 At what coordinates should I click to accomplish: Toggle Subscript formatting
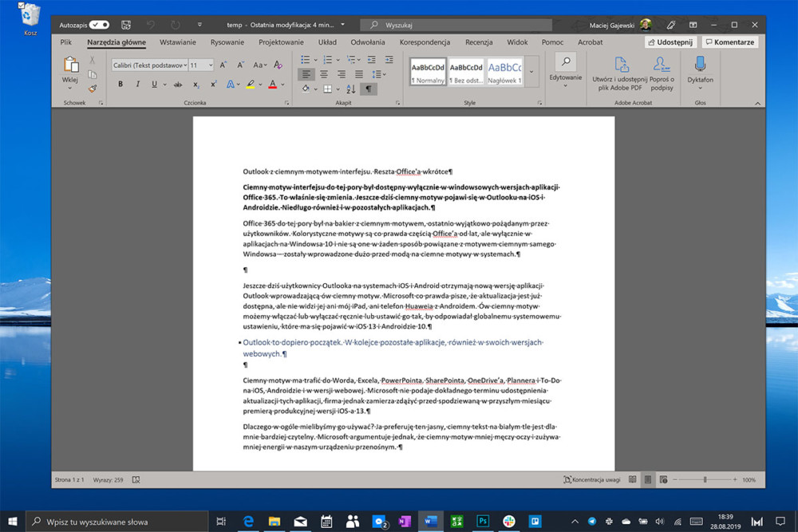pyautogui.click(x=196, y=85)
